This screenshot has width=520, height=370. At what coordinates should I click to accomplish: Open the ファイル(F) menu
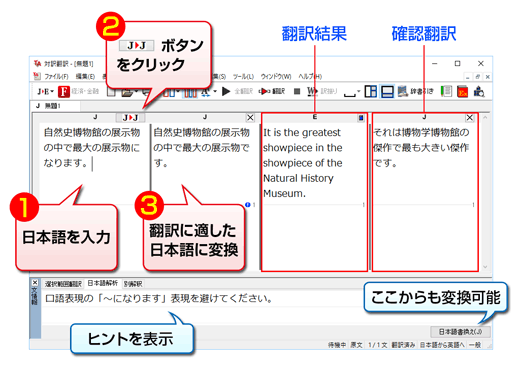click(56, 76)
